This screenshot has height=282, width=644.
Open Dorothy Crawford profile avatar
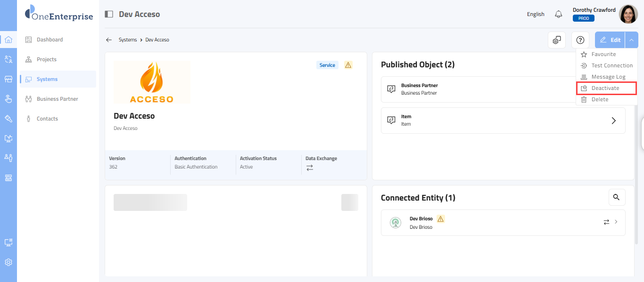(628, 14)
